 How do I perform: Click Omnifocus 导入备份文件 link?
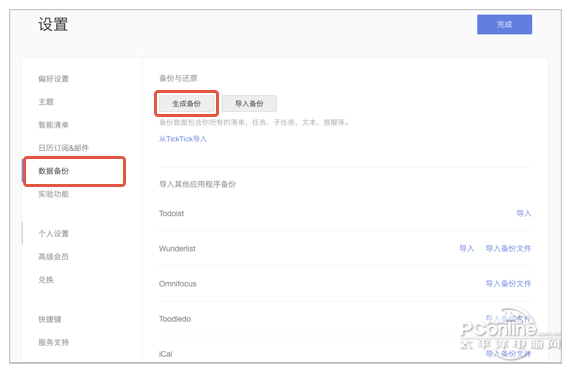click(508, 283)
